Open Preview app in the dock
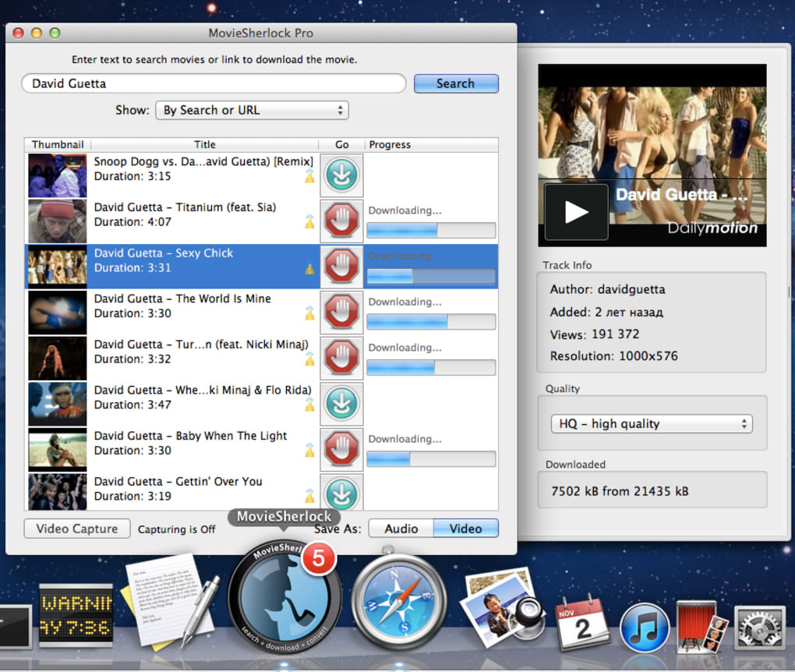This screenshot has height=672, width=795. click(502, 606)
